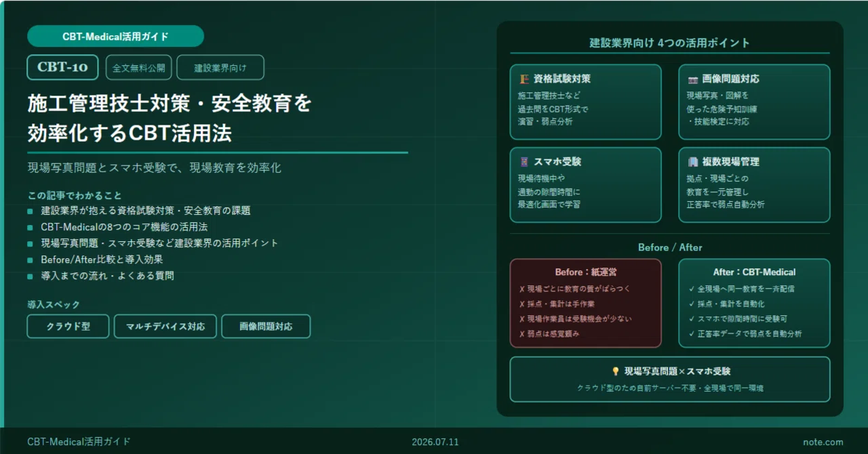Select the 建設業界向け tag

(220, 68)
